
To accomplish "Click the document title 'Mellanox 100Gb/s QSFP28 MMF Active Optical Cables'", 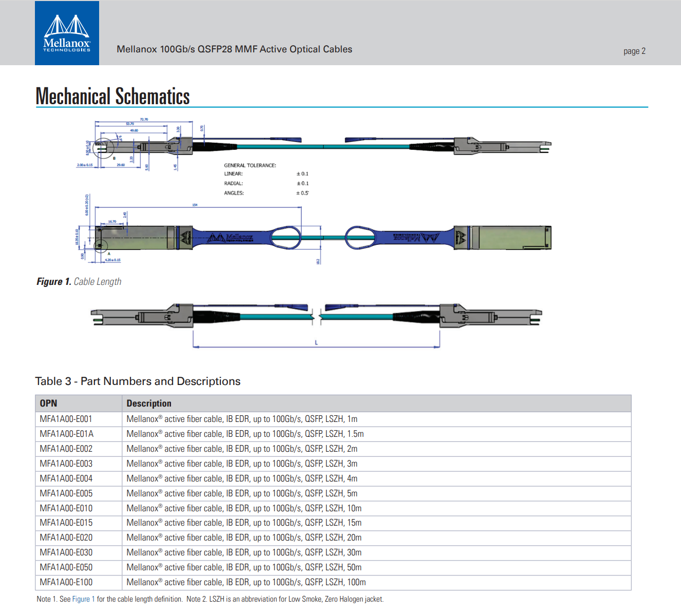I will pos(234,49).
